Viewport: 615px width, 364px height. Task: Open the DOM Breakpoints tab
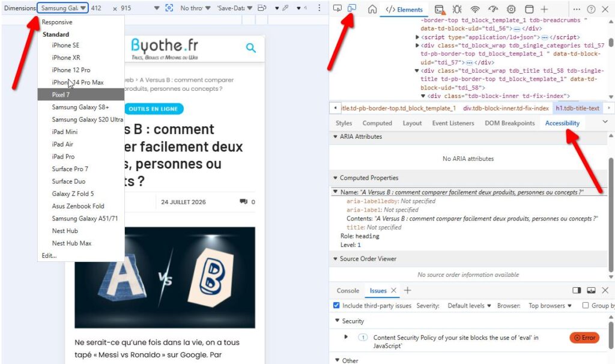[x=509, y=123]
